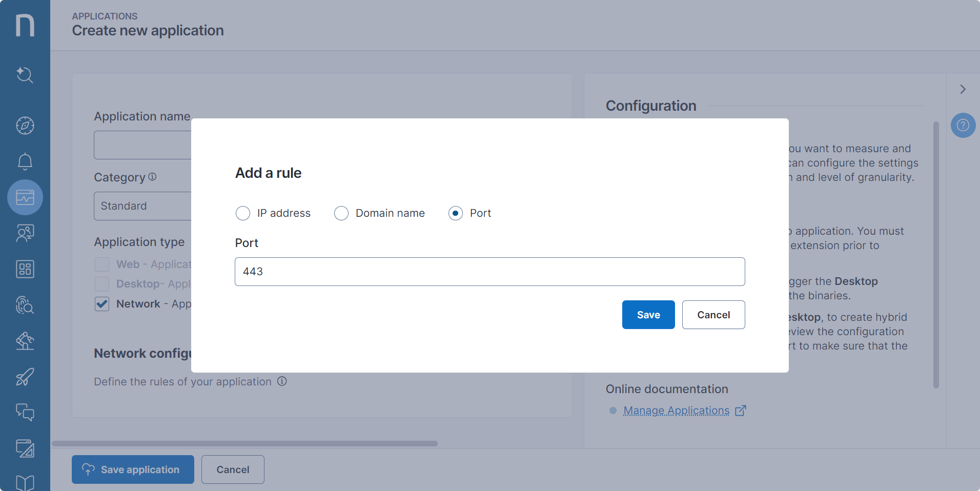Click the horizontal scrollbar at bottom
Viewport: 980px width, 491px height.
(244, 443)
